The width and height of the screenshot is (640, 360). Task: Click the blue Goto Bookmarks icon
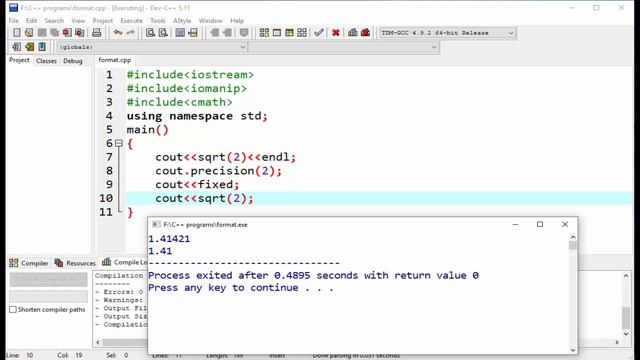[42, 47]
